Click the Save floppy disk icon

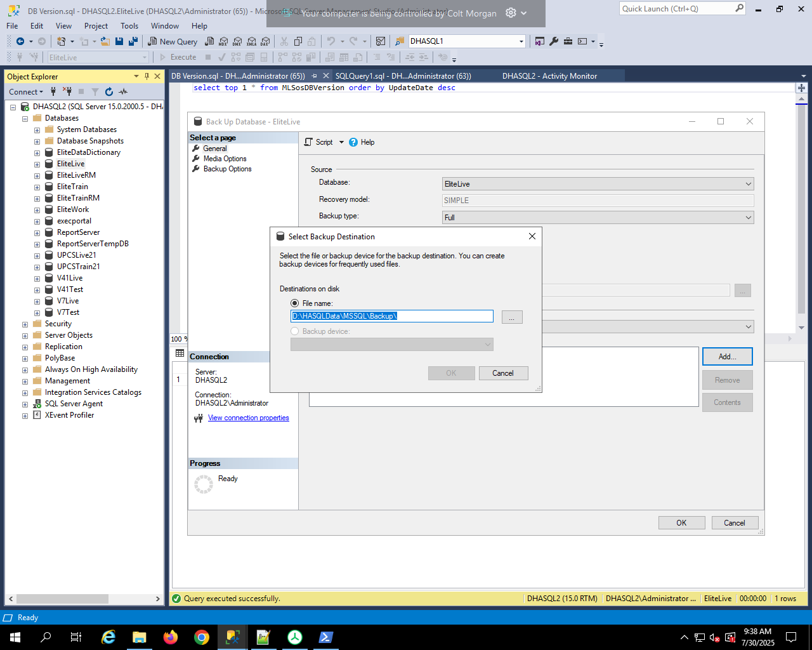(x=119, y=41)
